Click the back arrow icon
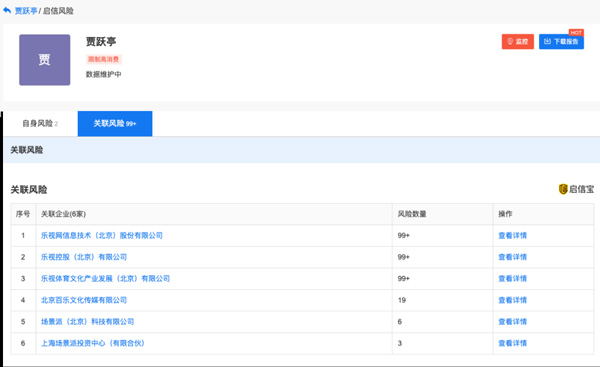The image size is (600, 367). [7, 11]
